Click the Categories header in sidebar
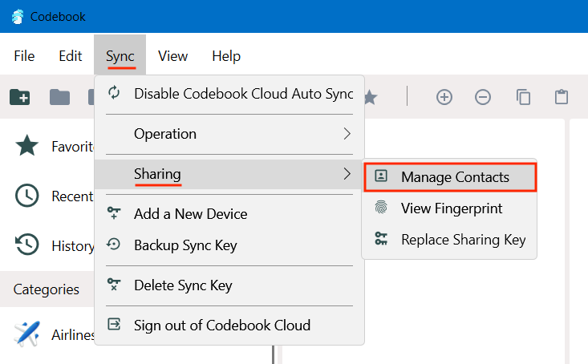 pos(47,289)
